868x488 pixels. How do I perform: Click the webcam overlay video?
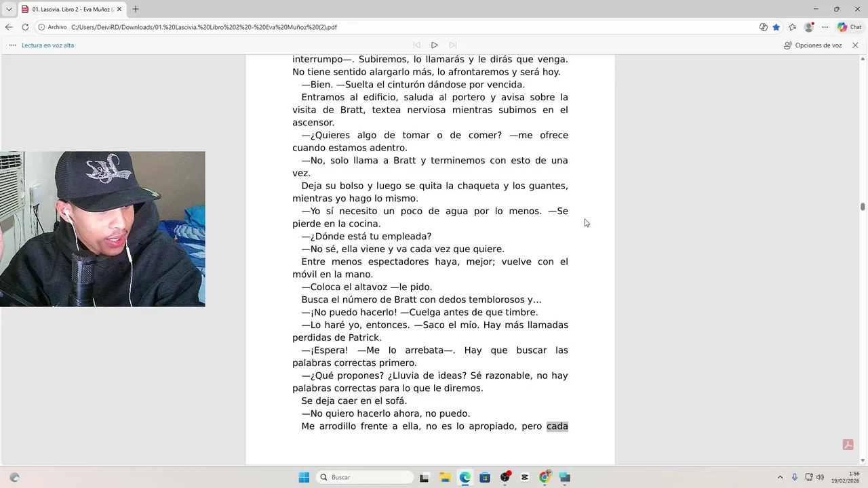pyautogui.click(x=102, y=229)
